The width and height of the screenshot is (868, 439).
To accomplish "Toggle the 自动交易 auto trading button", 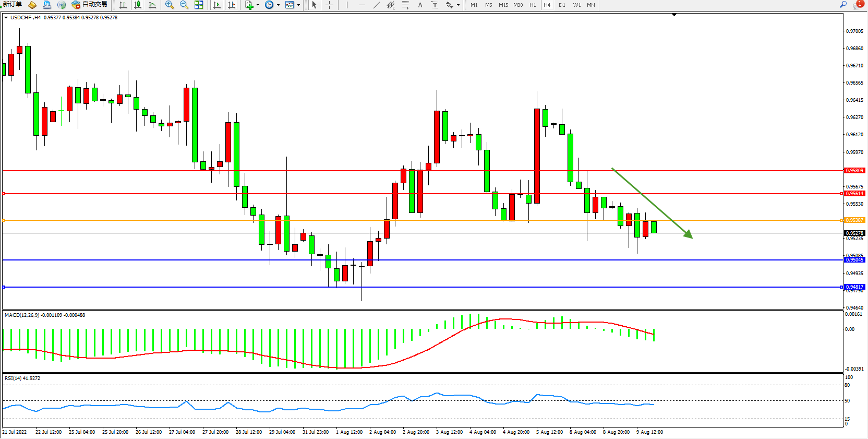I will click(89, 5).
